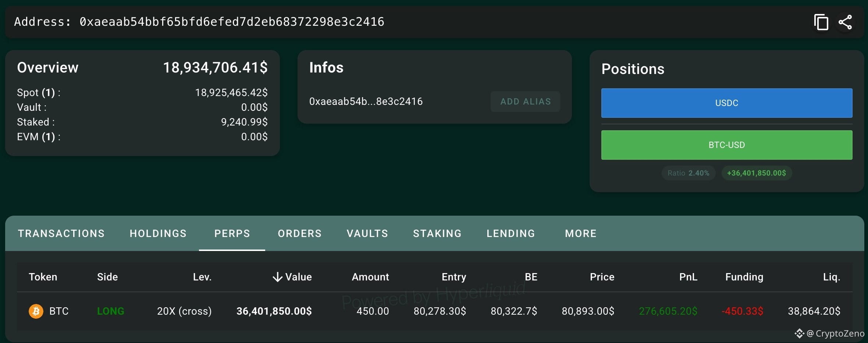Open the STAKING tab
868x343 pixels.
437,233
